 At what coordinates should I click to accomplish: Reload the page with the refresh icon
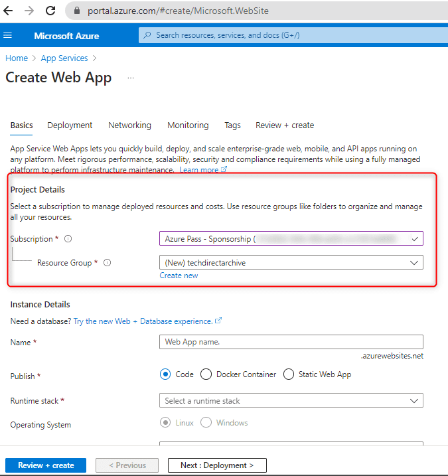coord(50,11)
